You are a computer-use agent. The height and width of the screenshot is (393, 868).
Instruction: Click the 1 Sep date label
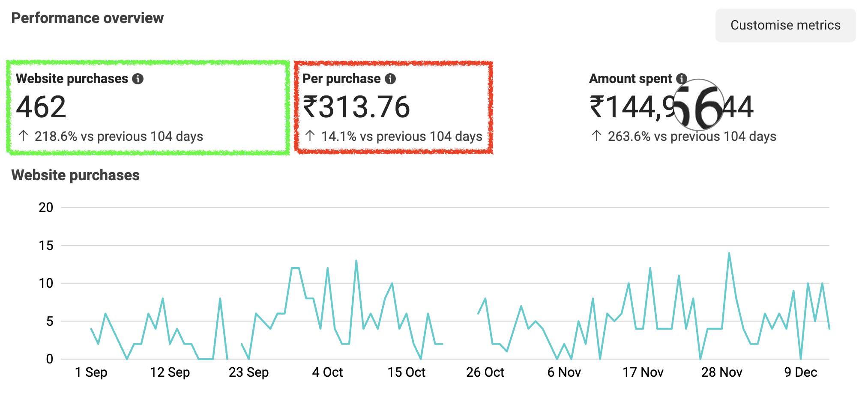(x=91, y=372)
